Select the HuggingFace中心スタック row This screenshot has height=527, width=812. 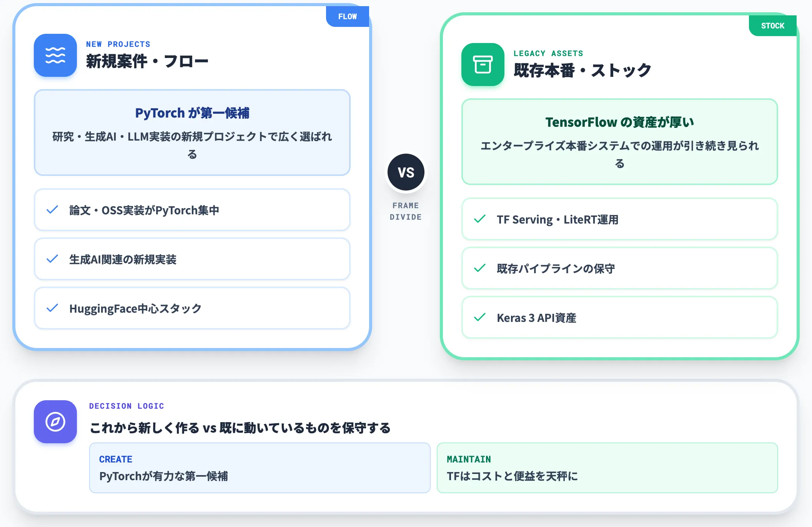[192, 308]
